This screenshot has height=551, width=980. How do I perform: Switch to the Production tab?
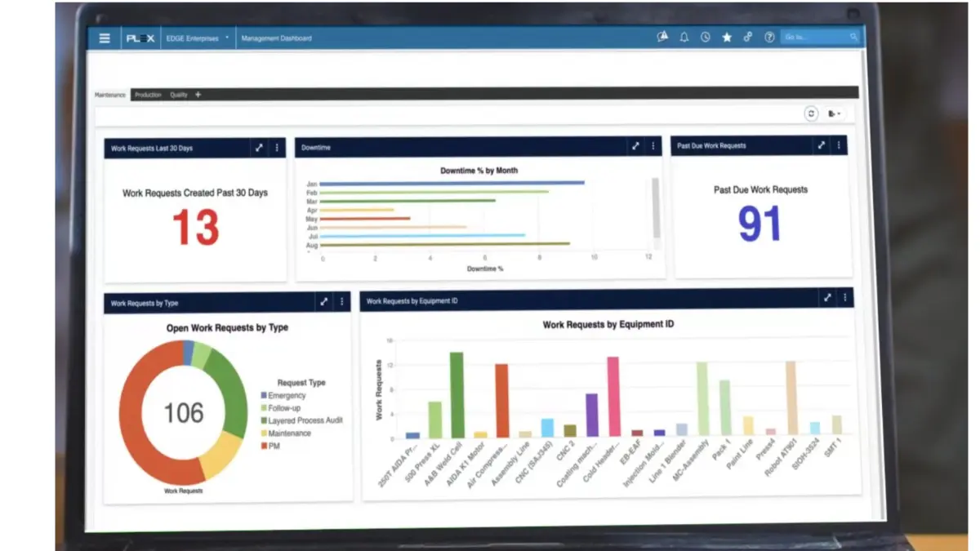(149, 94)
